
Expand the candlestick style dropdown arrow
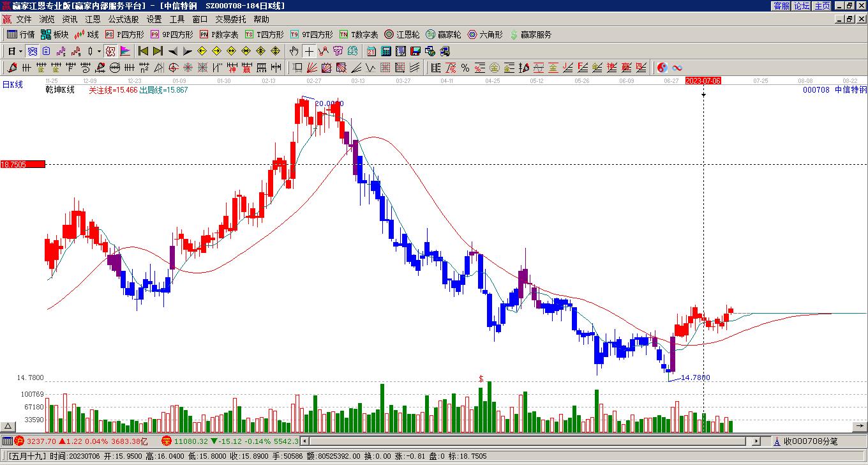(99, 51)
